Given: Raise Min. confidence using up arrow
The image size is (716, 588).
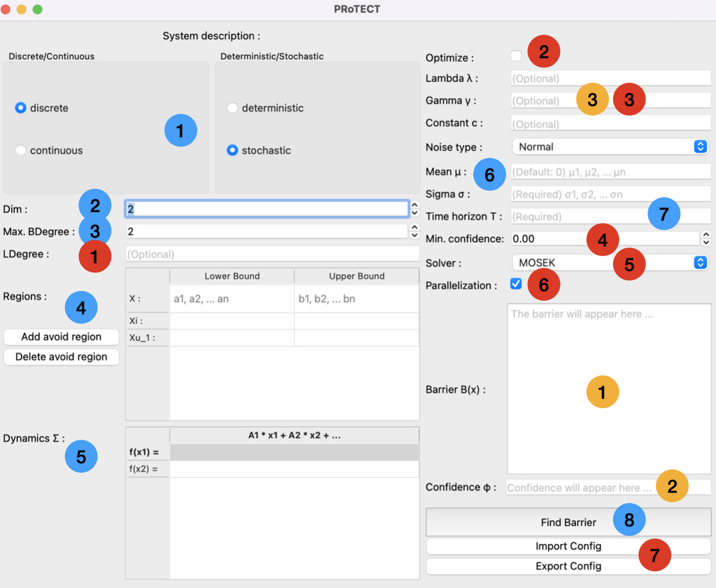Looking at the screenshot, I should [706, 235].
